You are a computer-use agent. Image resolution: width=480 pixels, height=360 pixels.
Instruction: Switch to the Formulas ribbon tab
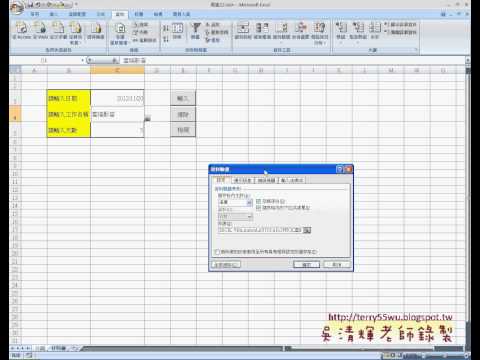point(101,14)
